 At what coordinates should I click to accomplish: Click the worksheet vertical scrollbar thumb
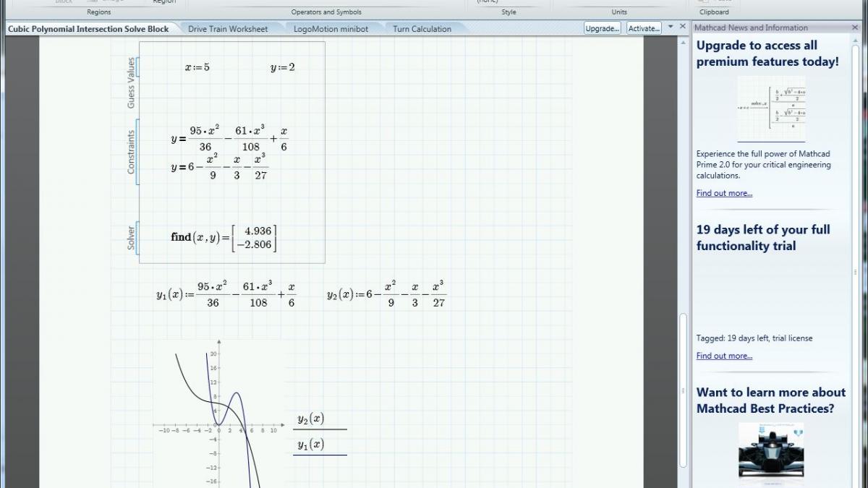tap(683, 390)
